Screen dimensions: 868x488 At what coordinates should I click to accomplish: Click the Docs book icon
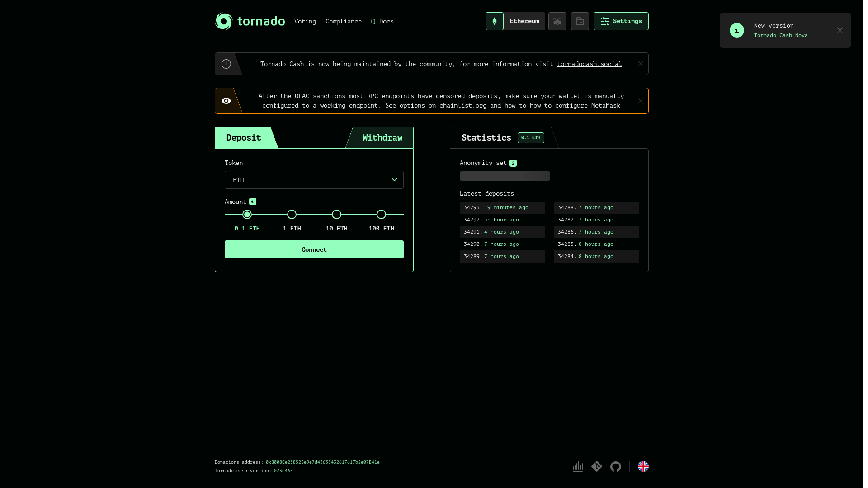(x=374, y=21)
